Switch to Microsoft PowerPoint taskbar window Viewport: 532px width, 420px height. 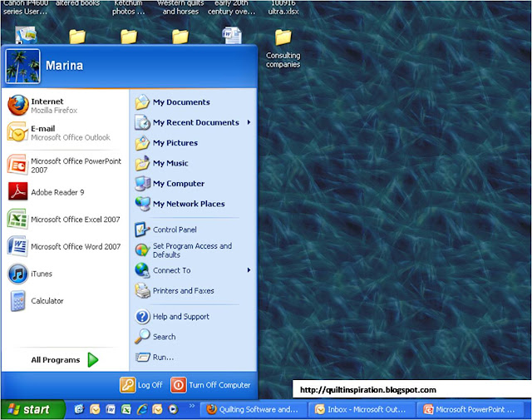point(470,410)
